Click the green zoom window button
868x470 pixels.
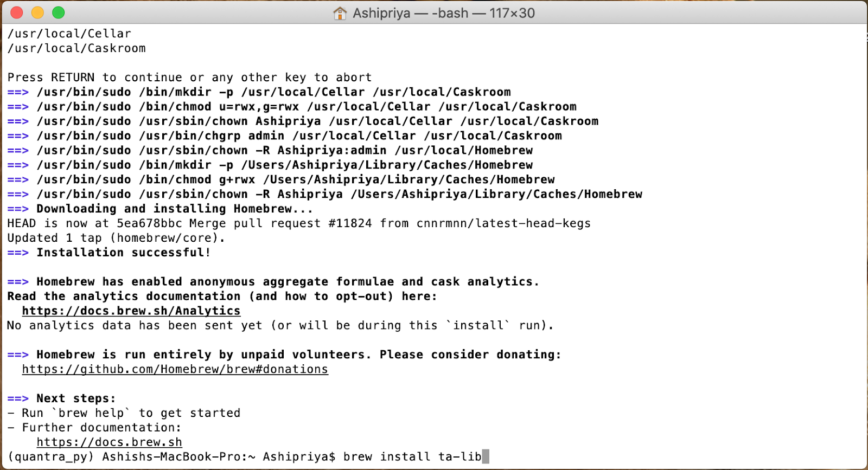[58, 12]
